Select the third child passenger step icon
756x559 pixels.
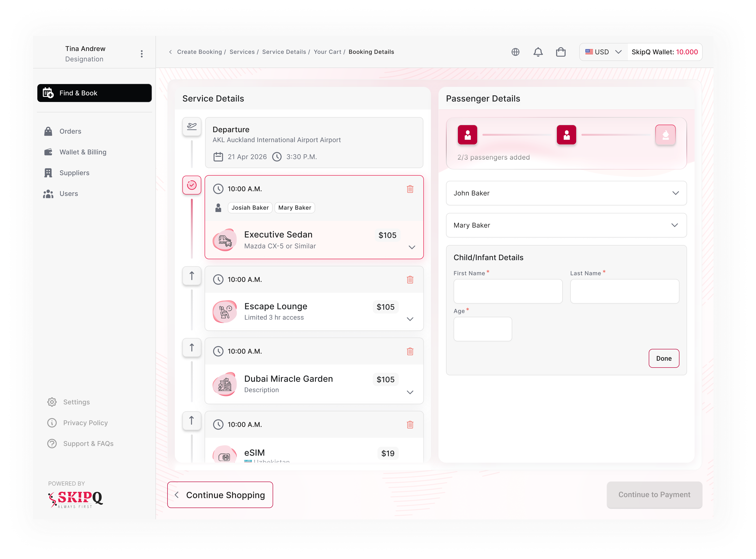pos(665,135)
